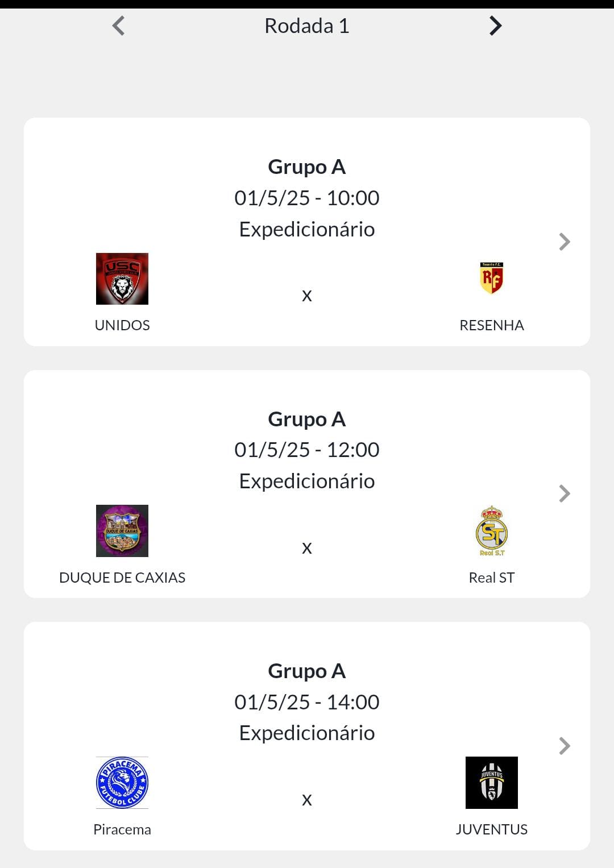Screen dimensions: 614x868
Task: Select the 14:00 Grupo A match header
Action: click(307, 671)
